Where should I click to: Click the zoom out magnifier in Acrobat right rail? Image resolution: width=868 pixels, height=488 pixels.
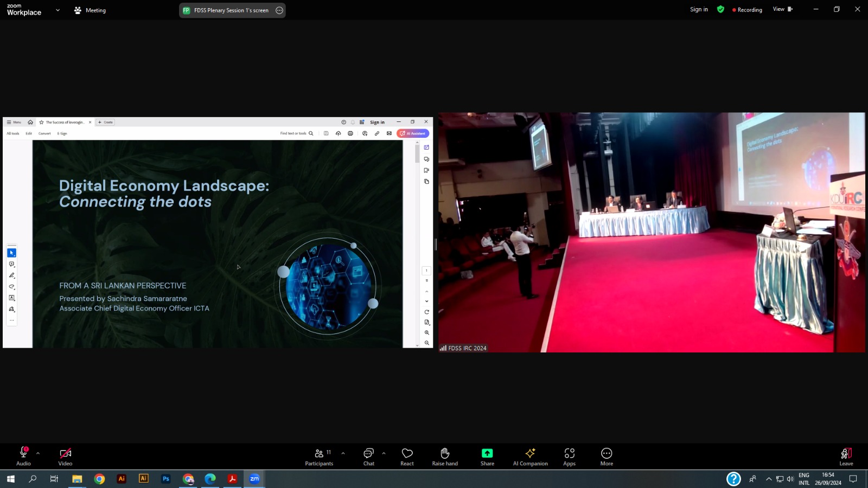[427, 343]
